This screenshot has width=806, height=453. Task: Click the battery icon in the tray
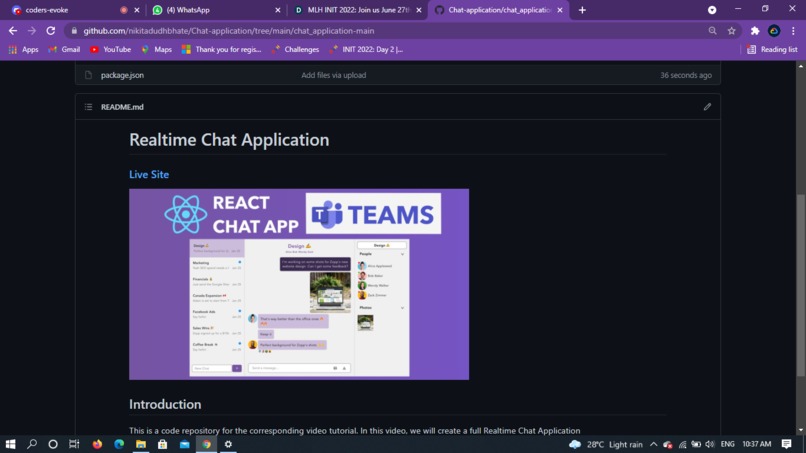pyautogui.click(x=696, y=444)
